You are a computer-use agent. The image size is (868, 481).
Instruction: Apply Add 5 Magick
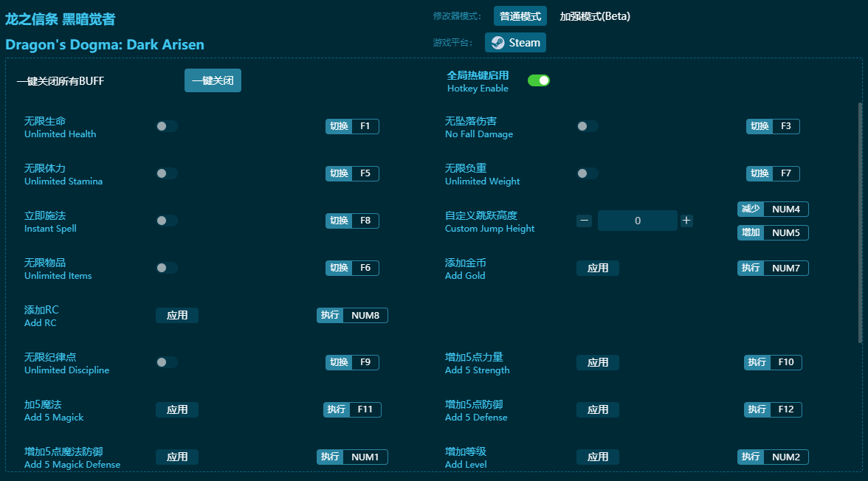[177, 409]
